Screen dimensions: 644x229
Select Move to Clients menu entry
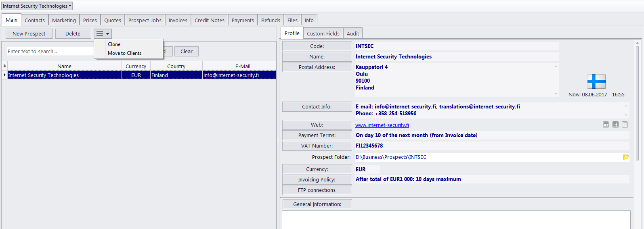pyautogui.click(x=124, y=53)
